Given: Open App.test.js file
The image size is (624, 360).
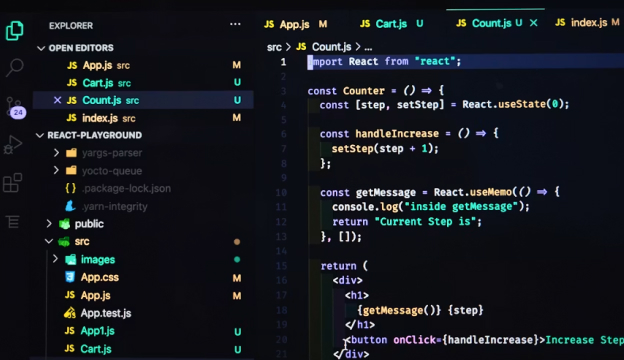Looking at the screenshot, I should (105, 313).
